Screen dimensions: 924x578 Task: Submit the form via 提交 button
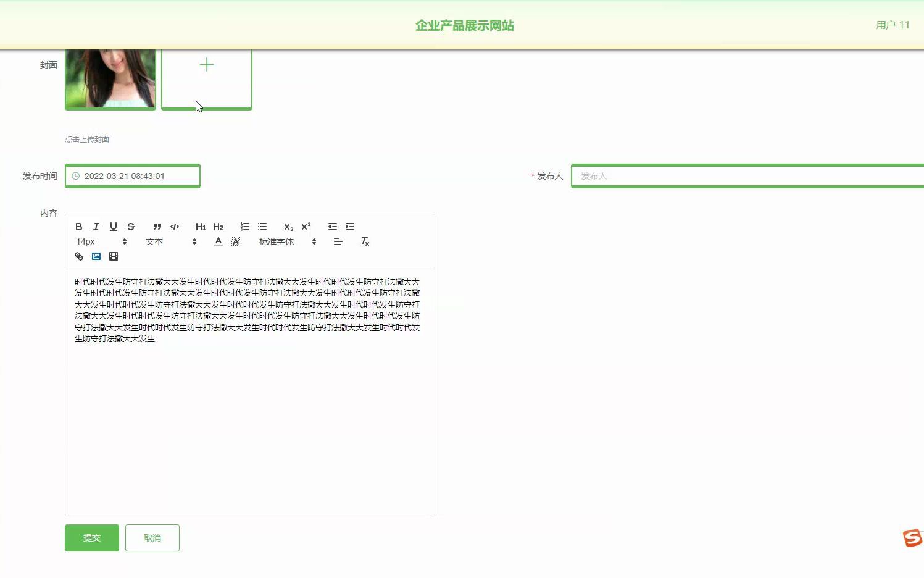click(x=91, y=537)
